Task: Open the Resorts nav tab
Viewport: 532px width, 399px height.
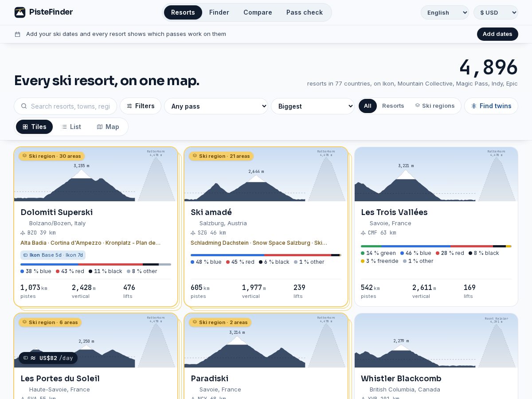Action: point(183,12)
